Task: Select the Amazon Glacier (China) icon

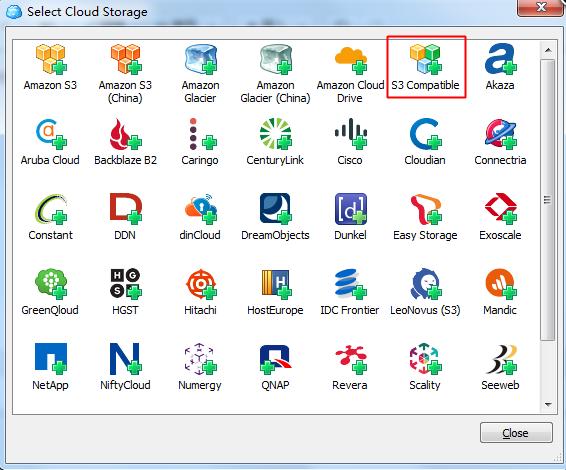Action: coord(276,59)
